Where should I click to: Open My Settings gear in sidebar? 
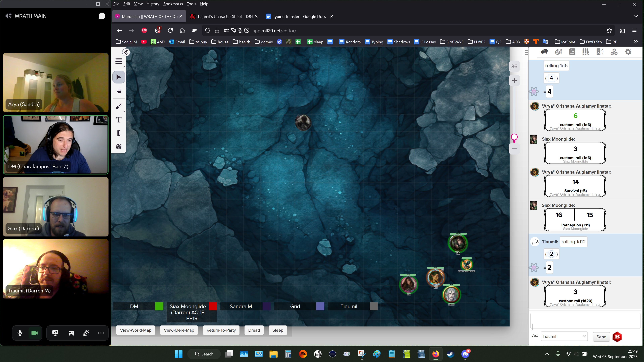[x=628, y=52]
